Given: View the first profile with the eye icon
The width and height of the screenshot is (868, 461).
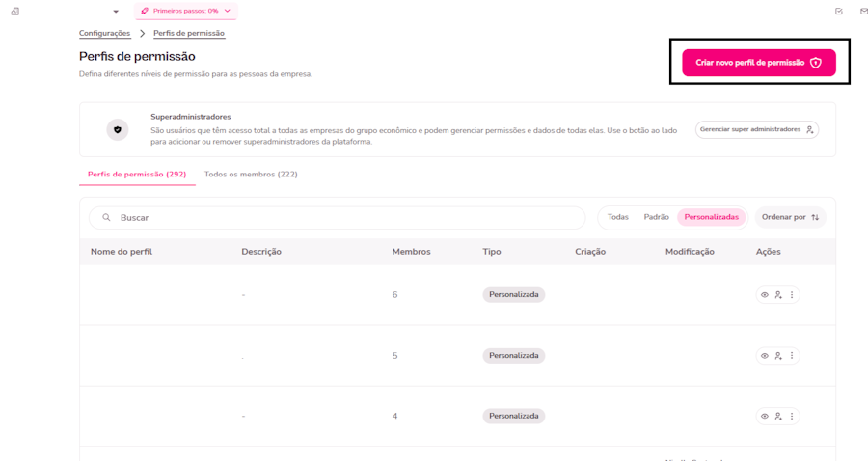Looking at the screenshot, I should pyautogui.click(x=765, y=295).
